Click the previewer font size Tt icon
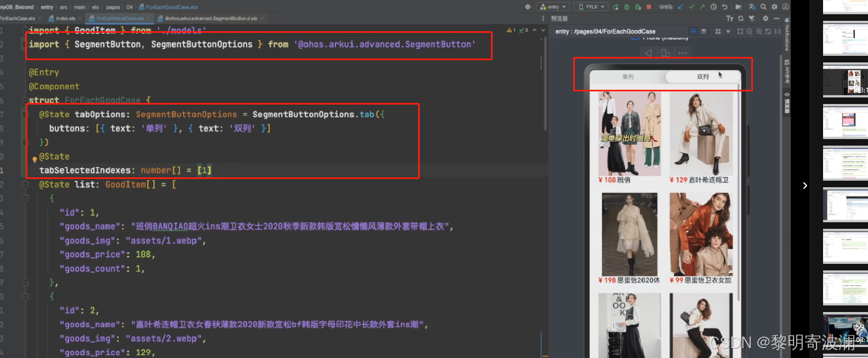The width and height of the screenshot is (868, 358). (x=729, y=19)
